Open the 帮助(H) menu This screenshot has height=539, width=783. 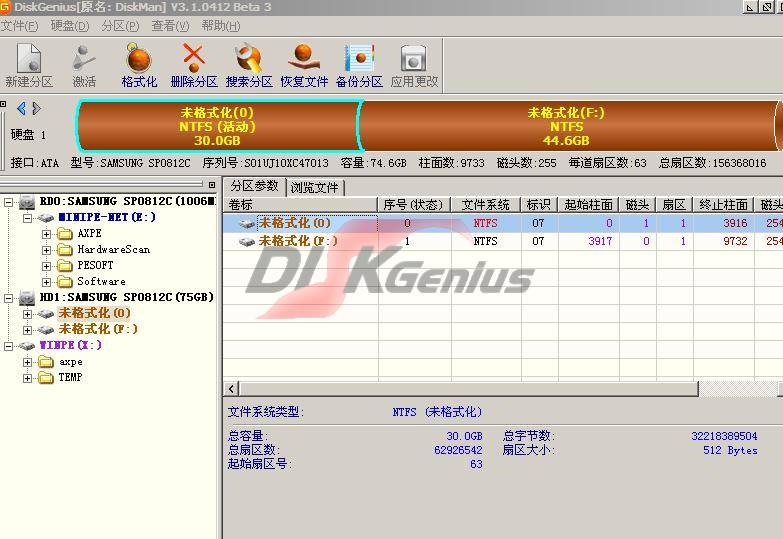(221, 25)
